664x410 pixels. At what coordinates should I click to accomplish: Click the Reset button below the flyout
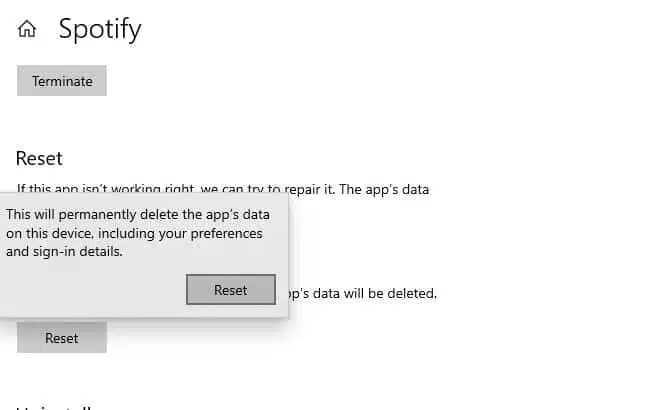pos(61,338)
